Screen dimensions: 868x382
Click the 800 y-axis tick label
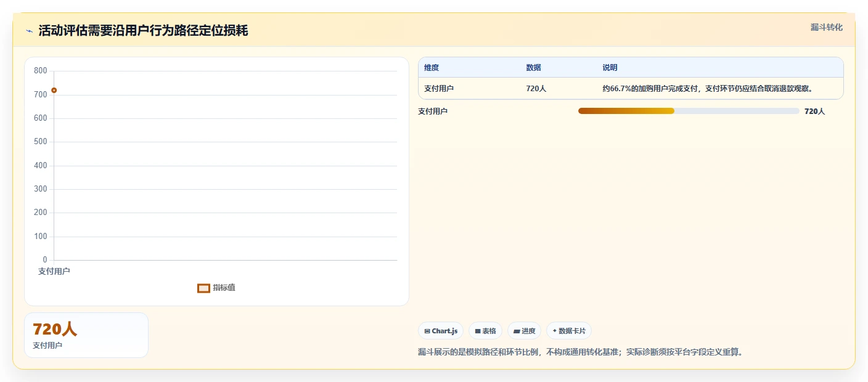click(x=41, y=71)
